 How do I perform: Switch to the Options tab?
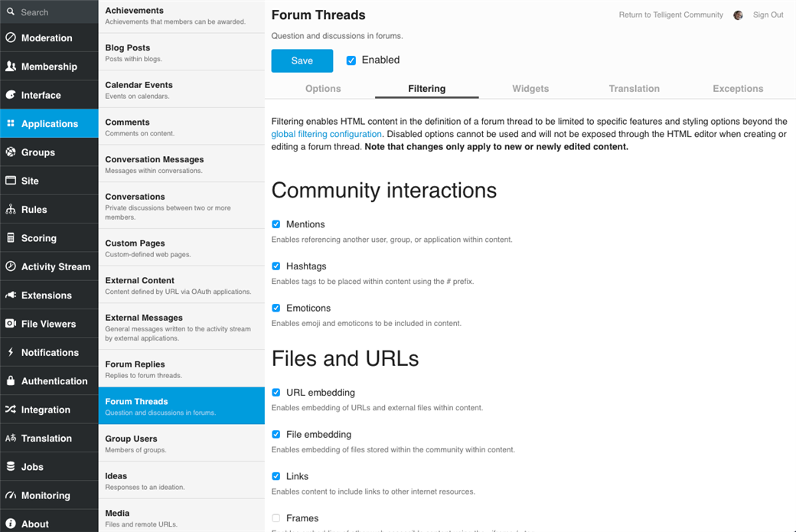323,88
